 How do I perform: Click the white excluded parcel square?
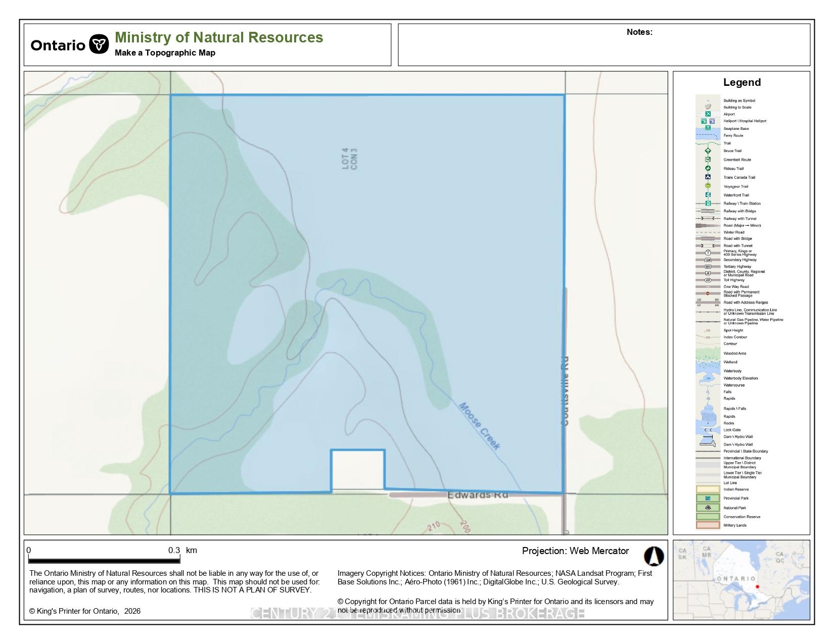tap(358, 470)
